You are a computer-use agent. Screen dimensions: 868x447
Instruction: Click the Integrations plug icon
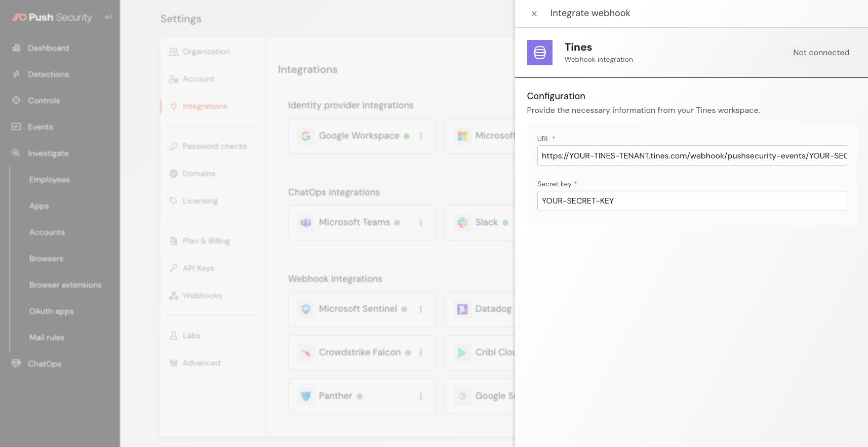174,106
